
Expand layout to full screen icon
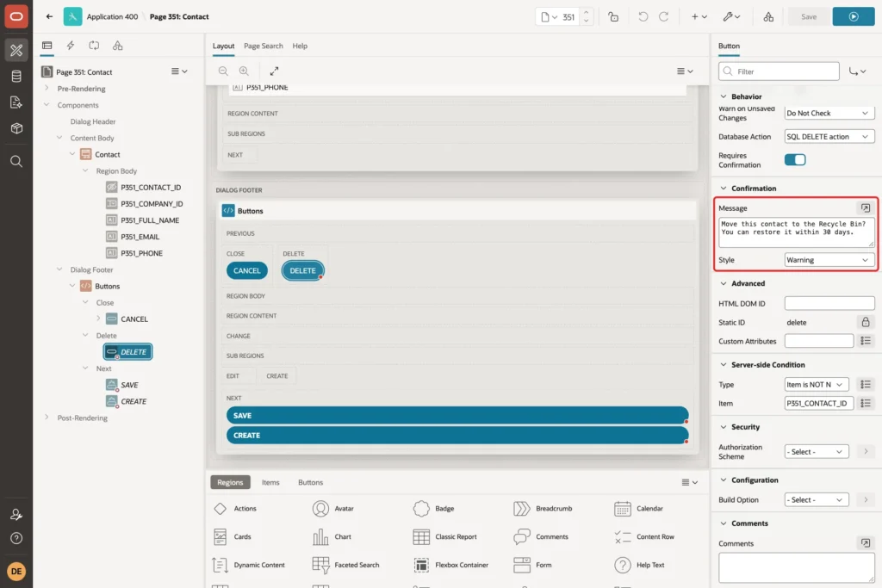[x=274, y=71]
